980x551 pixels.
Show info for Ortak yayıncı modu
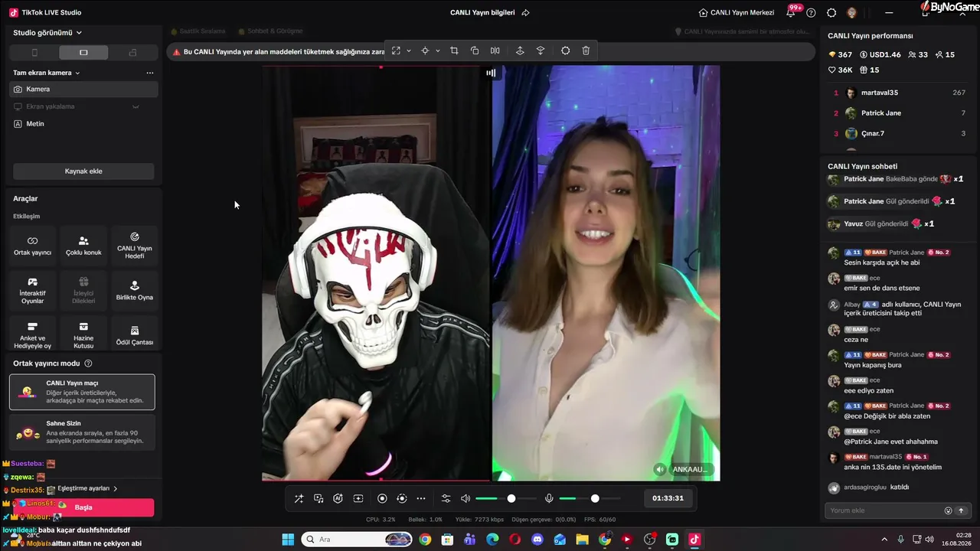coord(88,364)
